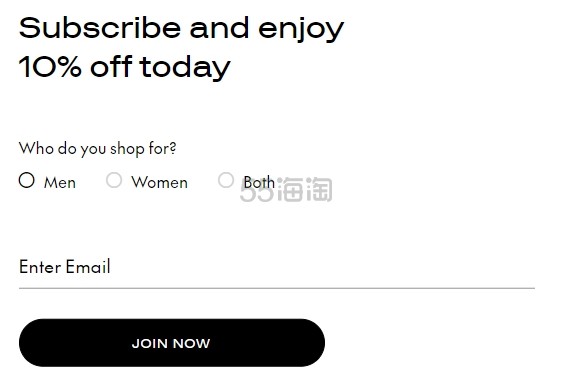Viewport: 572px width, 379px height.
Task: Click the word "off" in the headline
Action: 111,66
